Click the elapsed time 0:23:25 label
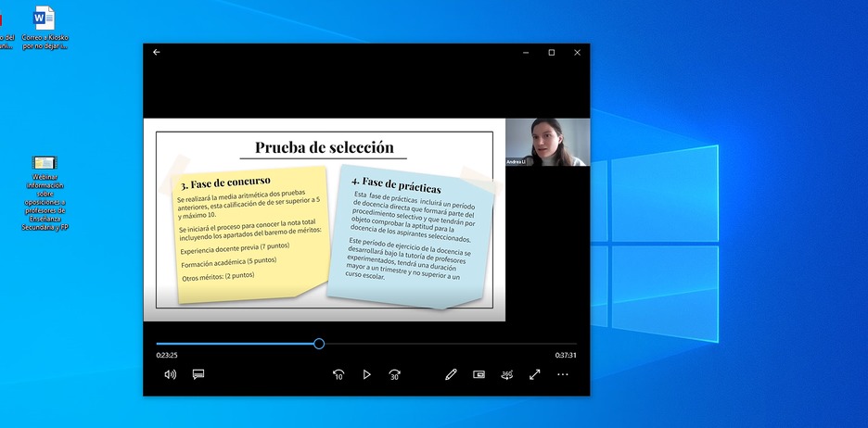This screenshot has width=868, height=428. click(167, 355)
